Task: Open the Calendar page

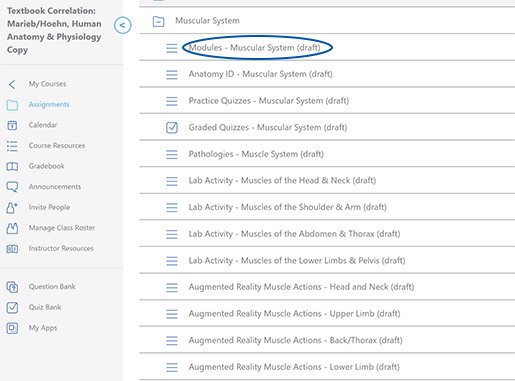Action: [x=43, y=125]
